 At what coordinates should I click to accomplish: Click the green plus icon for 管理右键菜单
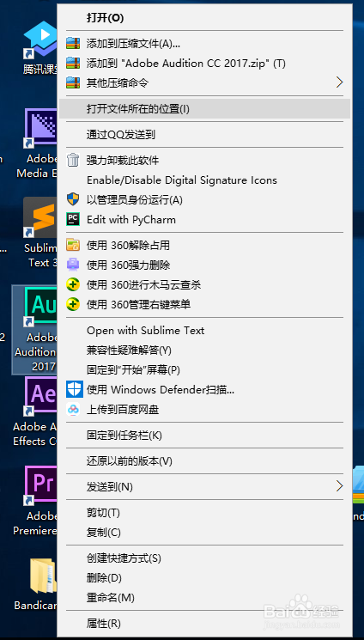73,304
